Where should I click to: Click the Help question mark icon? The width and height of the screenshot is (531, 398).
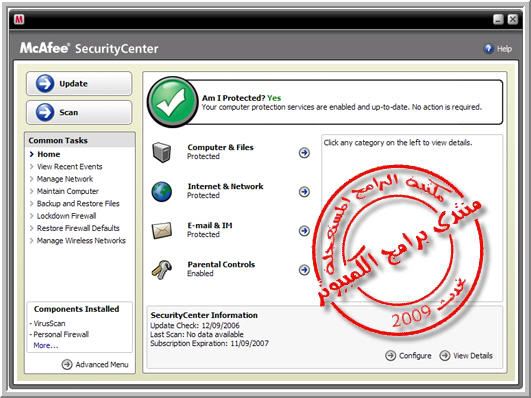tap(489, 49)
